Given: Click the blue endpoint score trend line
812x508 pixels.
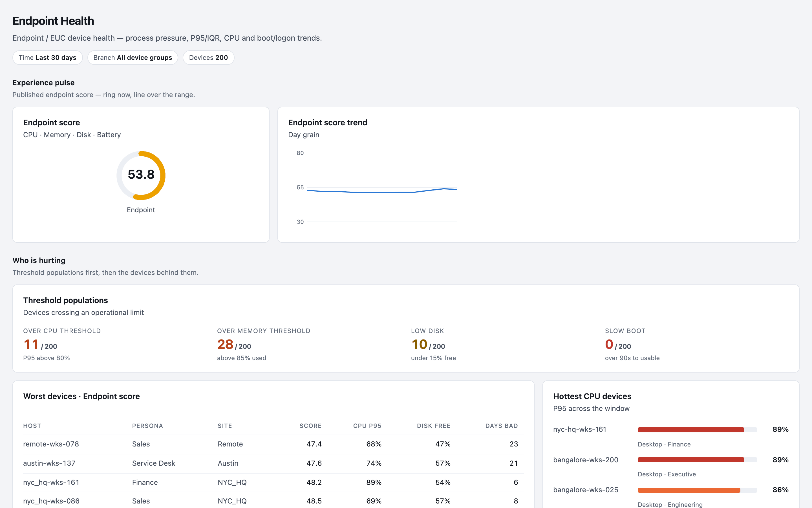Looking at the screenshot, I should pyautogui.click(x=382, y=191).
